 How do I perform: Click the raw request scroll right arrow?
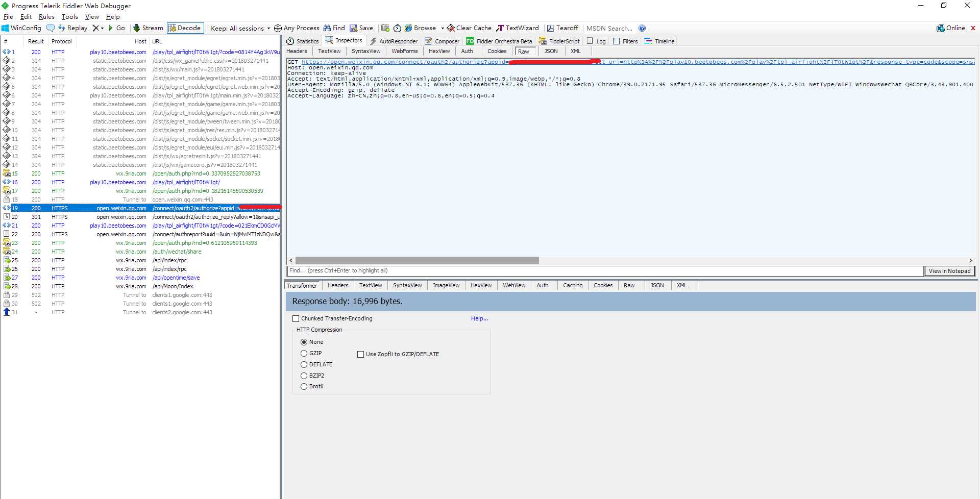(970, 260)
